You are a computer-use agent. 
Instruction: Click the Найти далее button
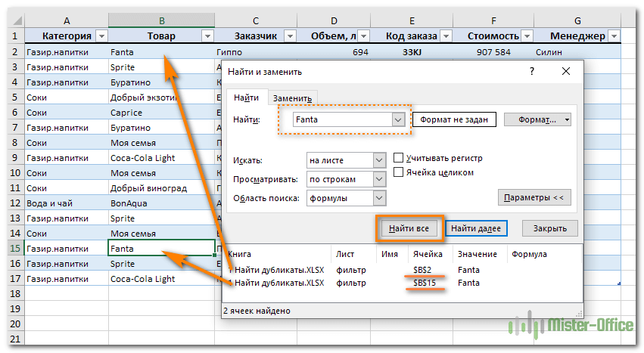point(475,228)
